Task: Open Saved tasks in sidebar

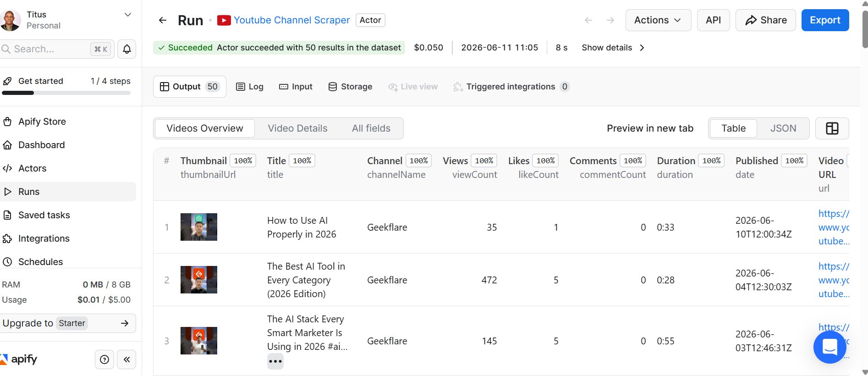Action: (68, 215)
